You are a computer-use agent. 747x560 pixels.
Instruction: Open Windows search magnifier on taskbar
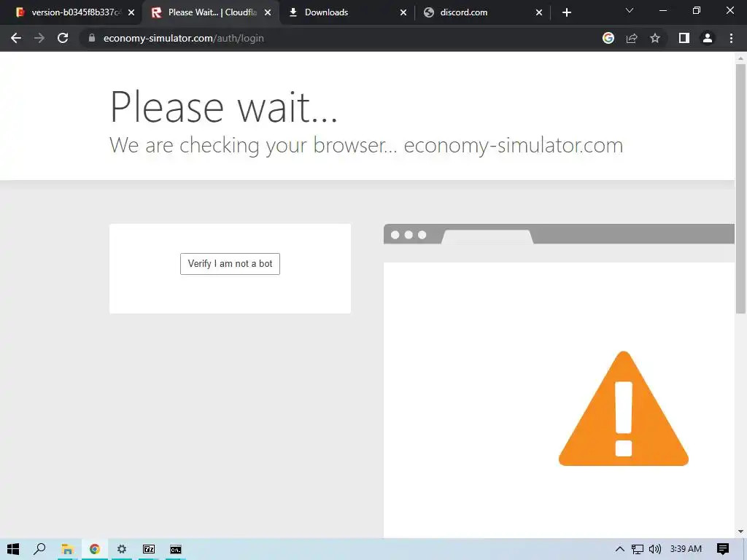pos(39,549)
